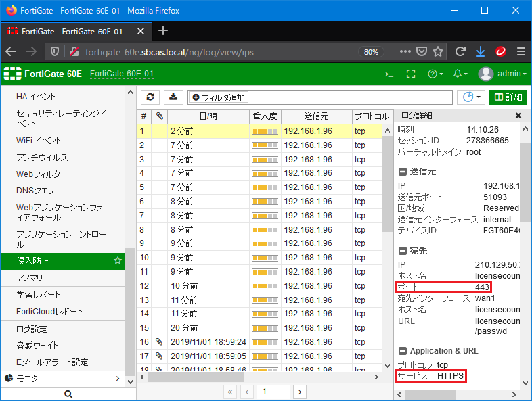Image resolution: width=532 pixels, height=401 pixels.
Task: Collapse the Application & URL section
Action: [403, 351]
